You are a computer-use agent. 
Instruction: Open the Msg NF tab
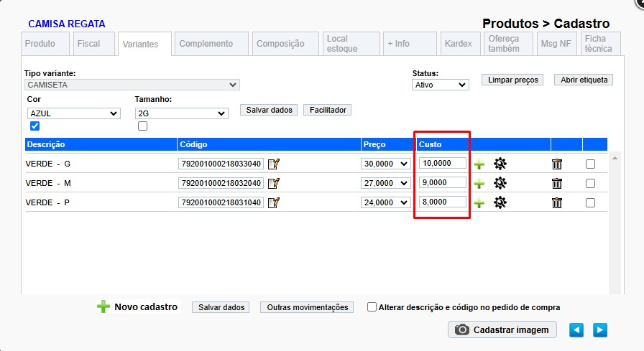coord(557,44)
